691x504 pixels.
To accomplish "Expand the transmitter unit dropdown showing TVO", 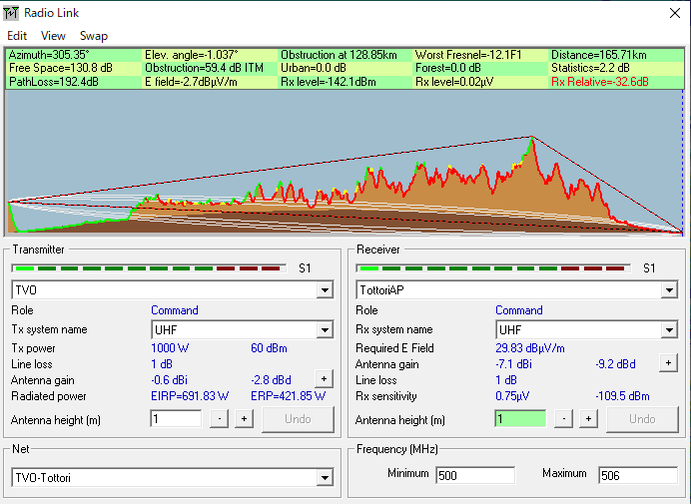I will (325, 290).
